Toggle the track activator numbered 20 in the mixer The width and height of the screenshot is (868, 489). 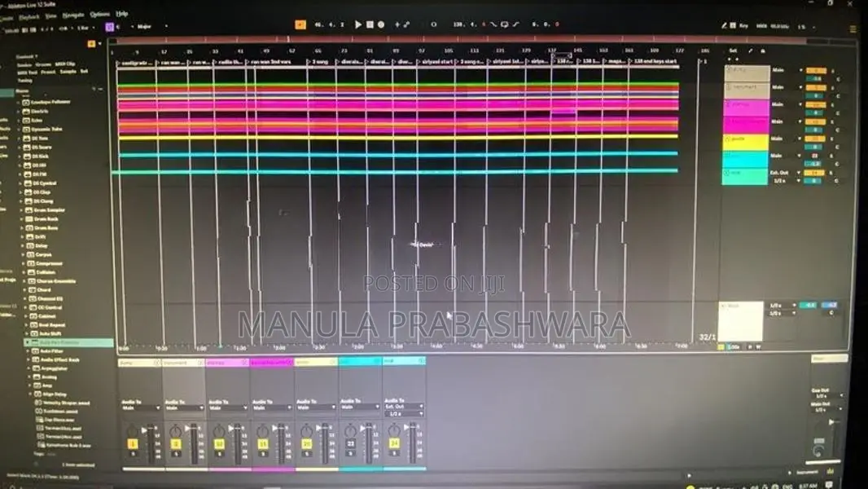(x=307, y=443)
